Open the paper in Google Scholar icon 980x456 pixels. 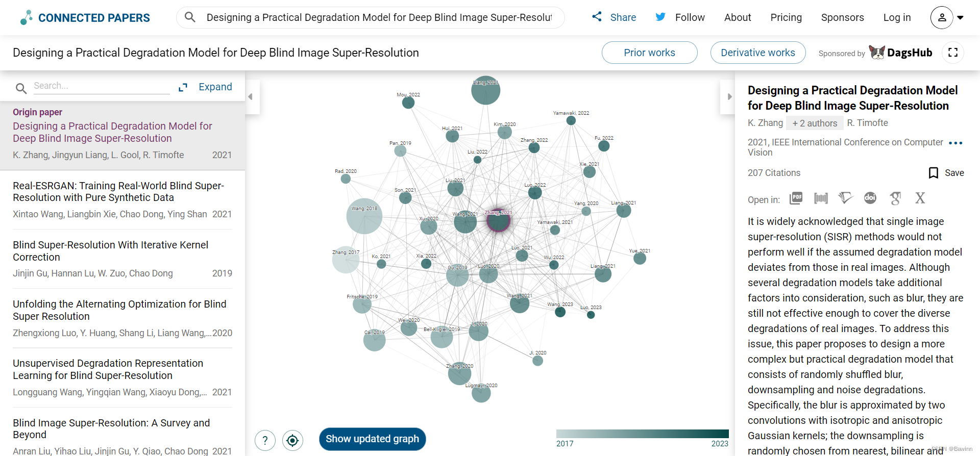pos(895,198)
